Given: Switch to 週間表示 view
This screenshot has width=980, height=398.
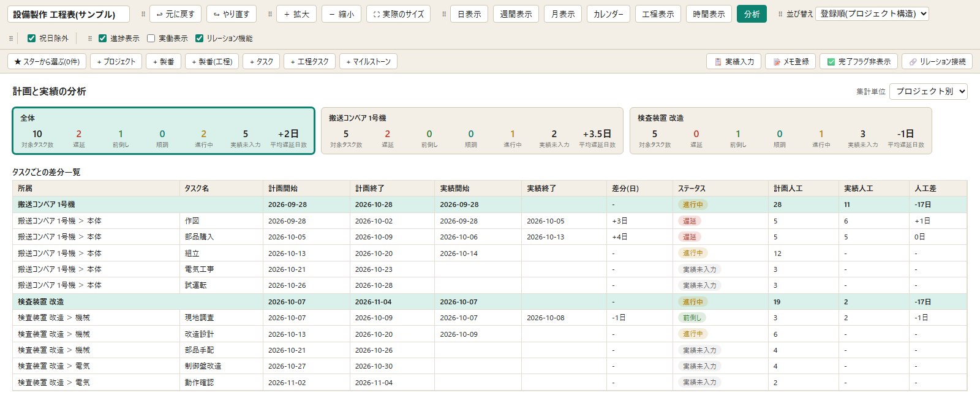Looking at the screenshot, I should [516, 14].
